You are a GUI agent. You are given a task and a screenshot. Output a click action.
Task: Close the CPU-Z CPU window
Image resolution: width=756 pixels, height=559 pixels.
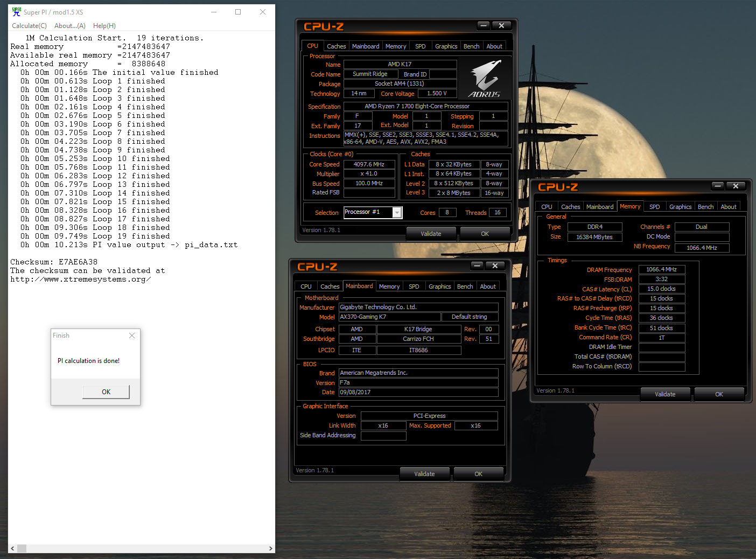(x=501, y=25)
